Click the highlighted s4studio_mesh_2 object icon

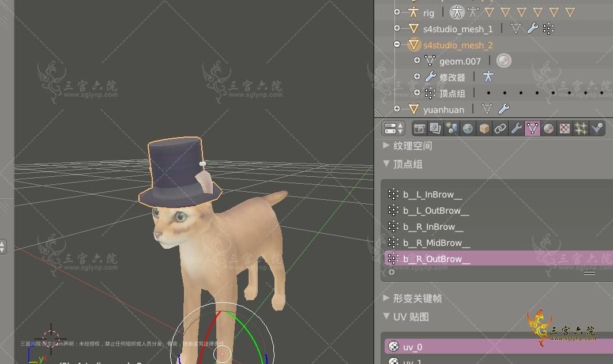coord(413,44)
